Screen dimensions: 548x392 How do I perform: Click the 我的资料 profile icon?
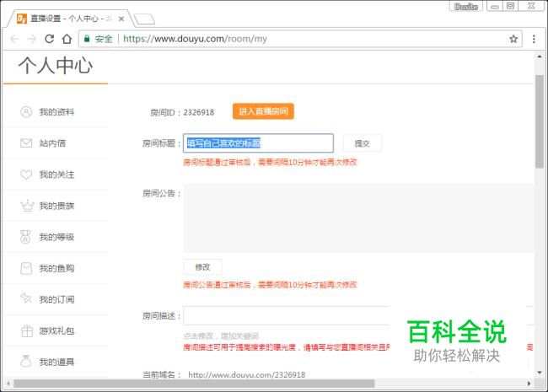[26, 112]
